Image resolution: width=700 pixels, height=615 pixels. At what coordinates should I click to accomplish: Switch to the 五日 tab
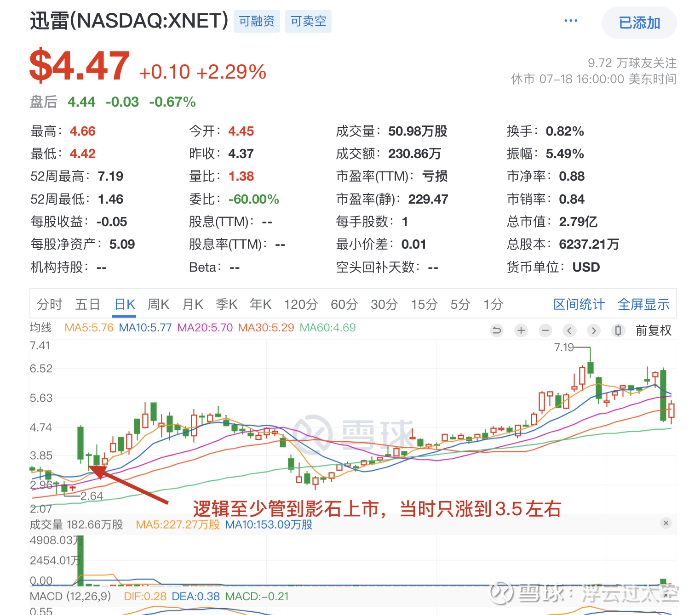(x=88, y=304)
